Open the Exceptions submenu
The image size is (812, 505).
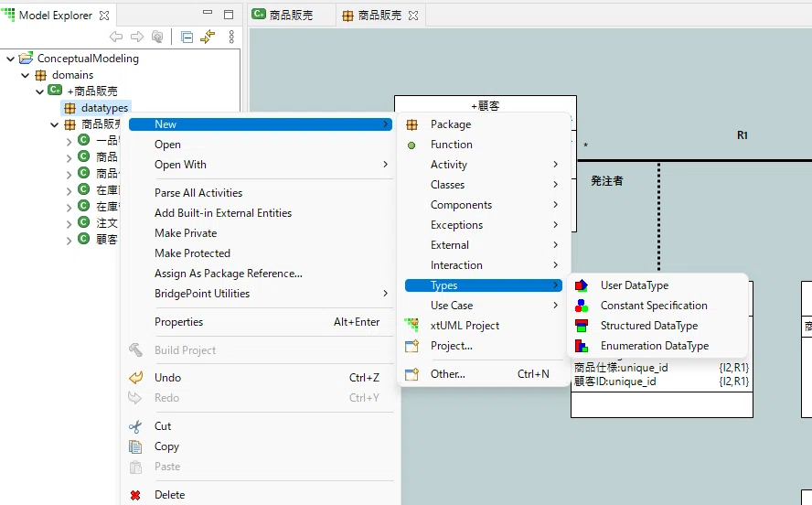[x=483, y=225]
